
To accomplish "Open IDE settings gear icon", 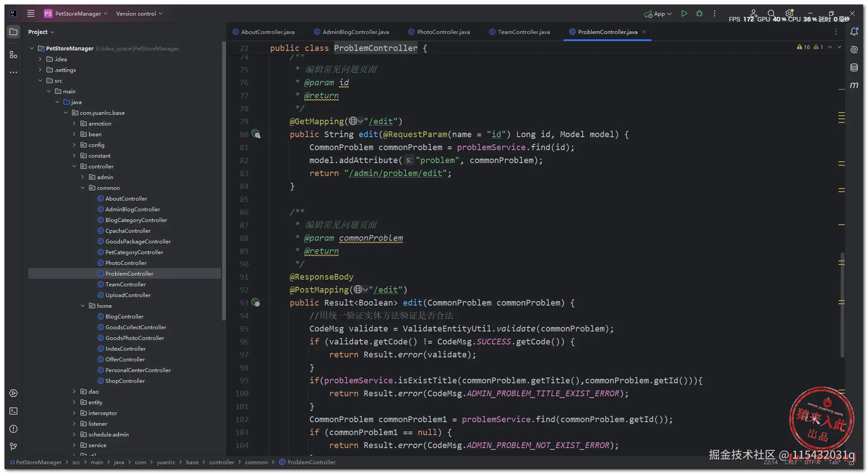I will pyautogui.click(x=789, y=13).
